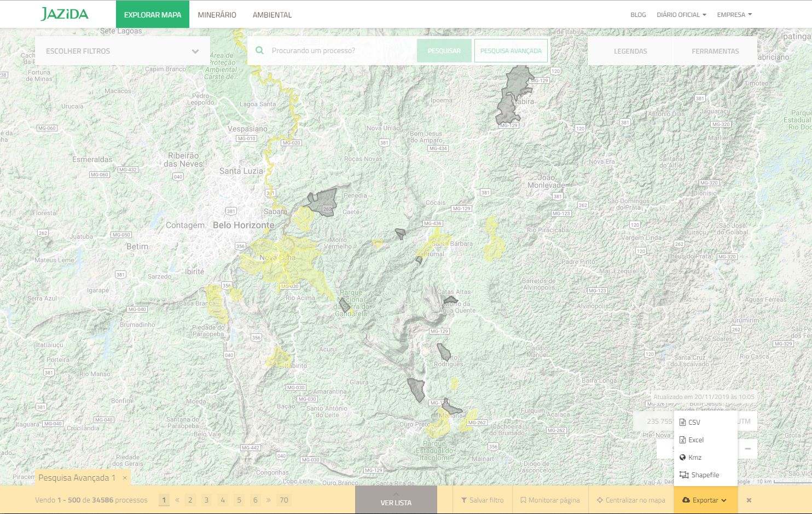812x514 pixels.
Task: Expand the Empresa dropdown
Action: pos(734,15)
